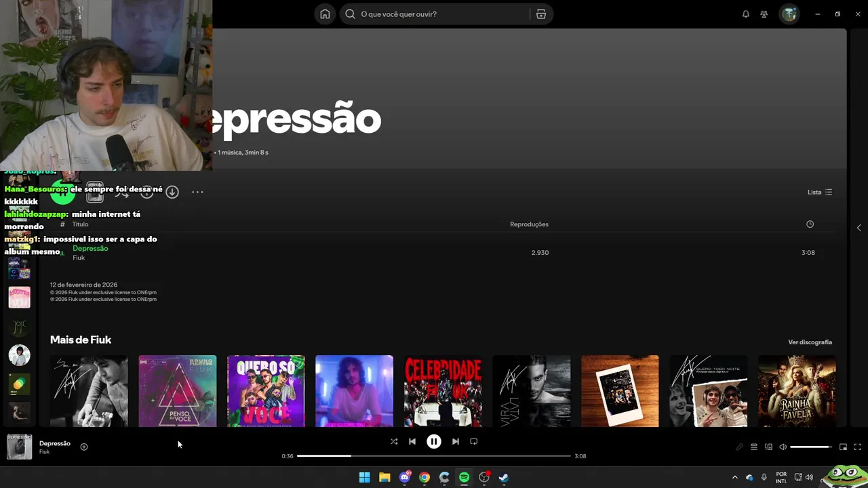Seek on the song progress bar

(x=433, y=456)
